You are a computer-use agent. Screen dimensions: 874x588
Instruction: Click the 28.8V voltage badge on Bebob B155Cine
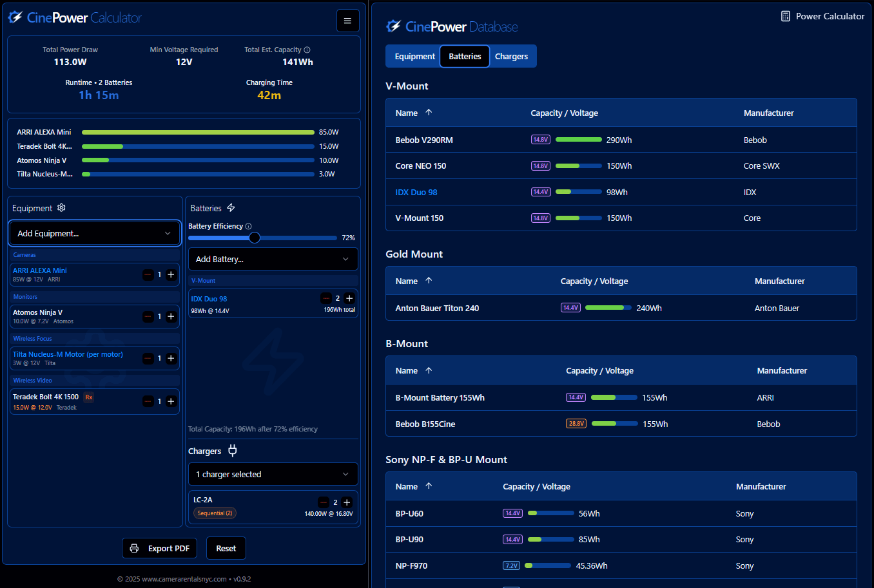pyautogui.click(x=576, y=423)
